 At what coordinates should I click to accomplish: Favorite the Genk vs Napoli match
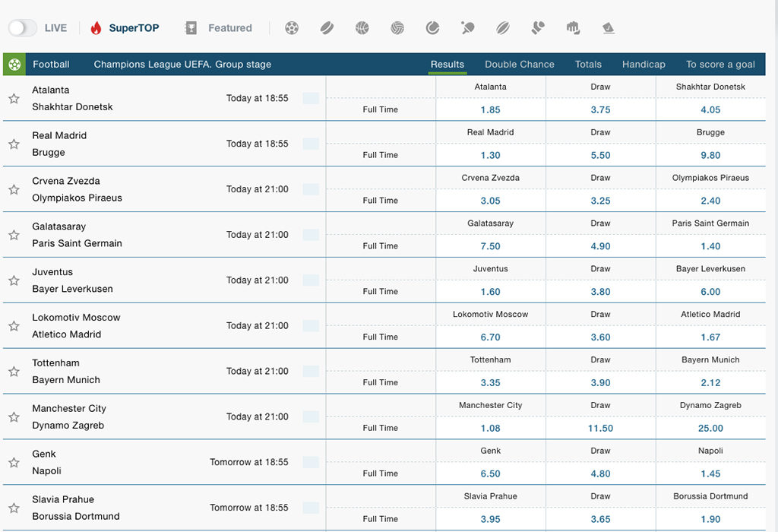tap(14, 463)
